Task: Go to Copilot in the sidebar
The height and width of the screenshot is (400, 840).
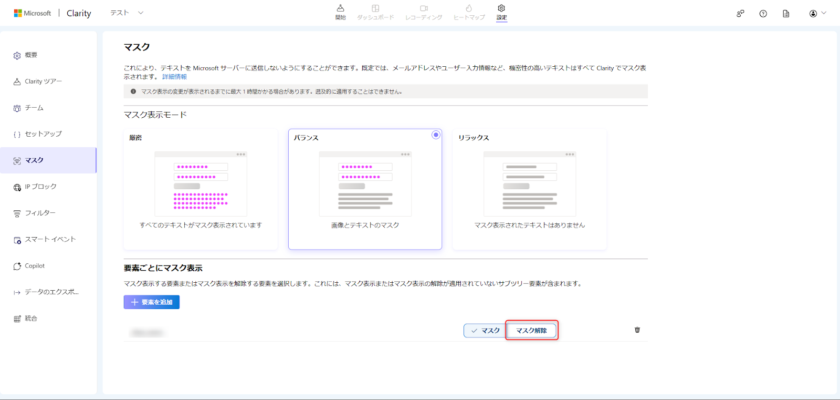Action: pyautogui.click(x=36, y=266)
